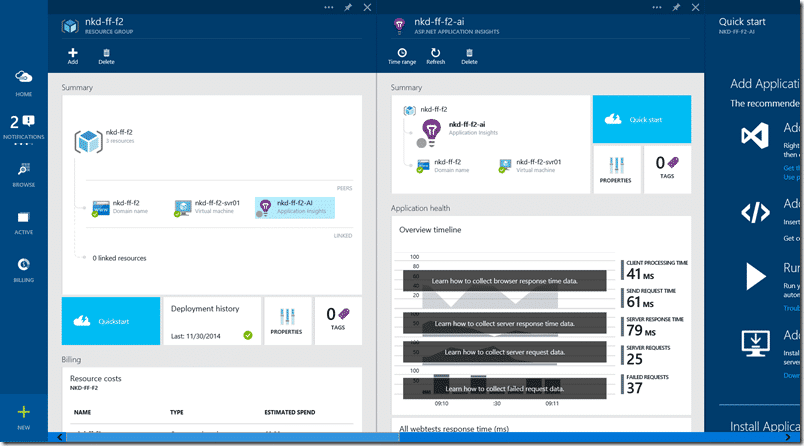Add a resource to nkd-ff-f2 resource group
804x446 pixels.
(73, 56)
